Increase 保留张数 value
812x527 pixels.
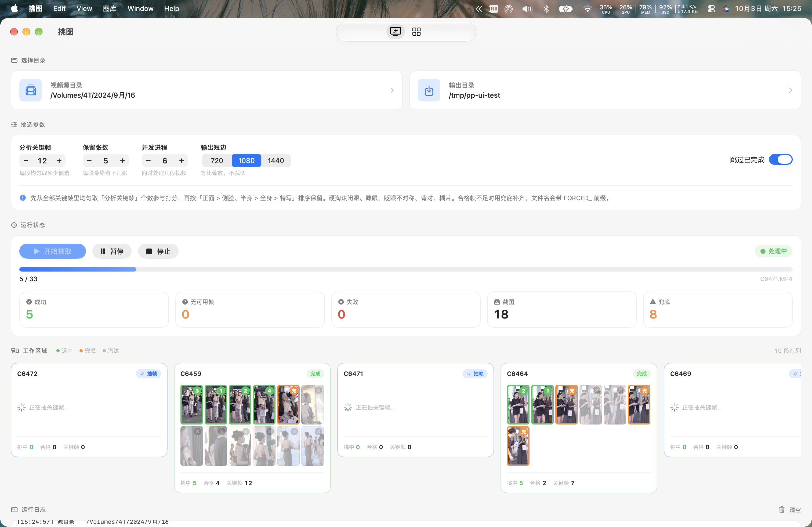click(122, 160)
